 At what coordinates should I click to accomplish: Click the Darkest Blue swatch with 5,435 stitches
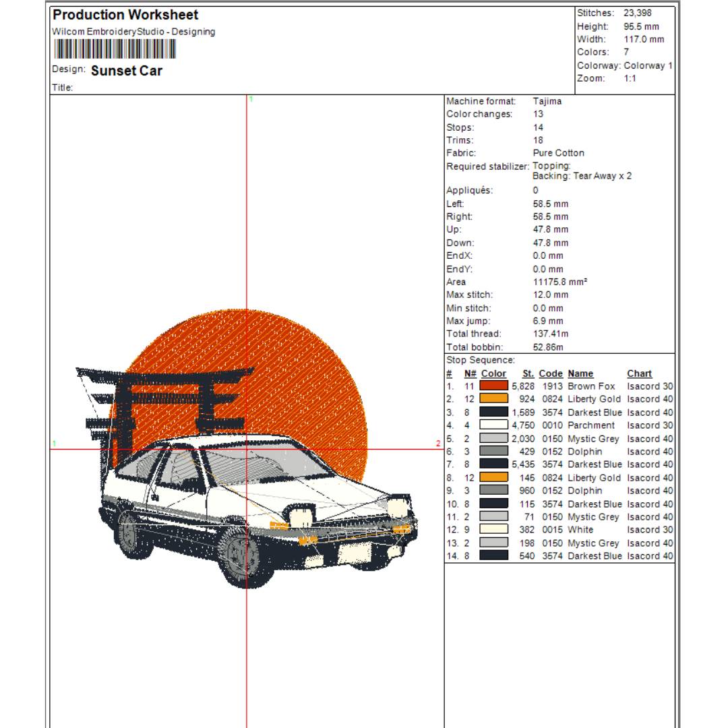point(493,464)
